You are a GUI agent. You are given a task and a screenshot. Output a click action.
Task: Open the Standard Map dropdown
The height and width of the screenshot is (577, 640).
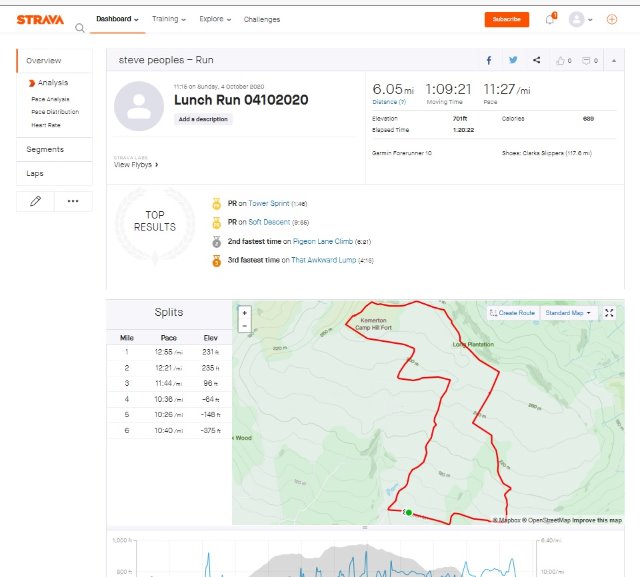(x=568, y=313)
